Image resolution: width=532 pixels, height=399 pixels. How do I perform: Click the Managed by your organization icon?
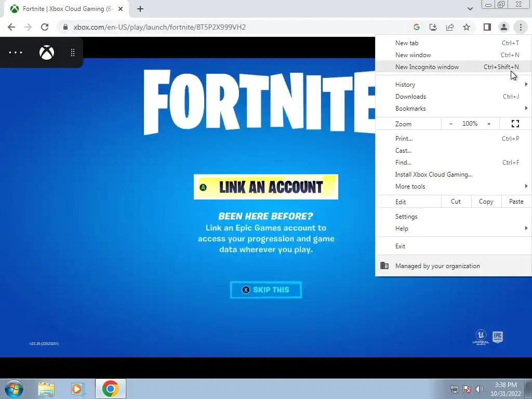pyautogui.click(x=384, y=265)
